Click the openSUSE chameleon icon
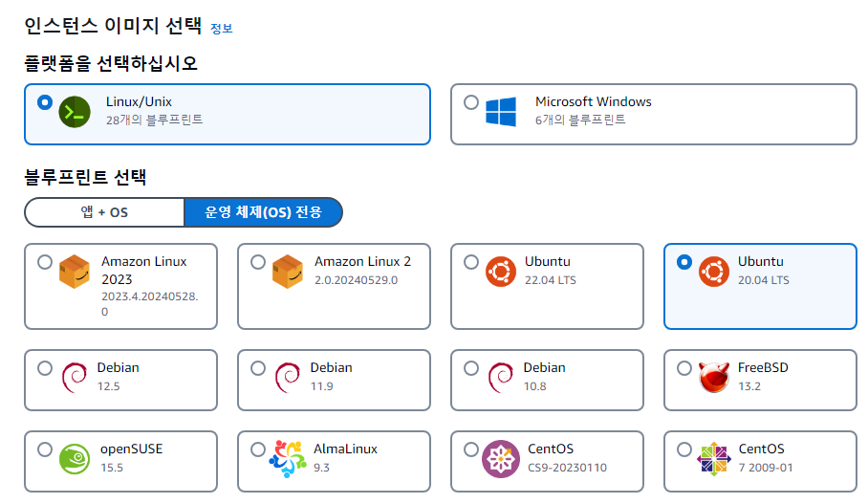Screen dimensions: 868x504 pyautogui.click(x=75, y=459)
